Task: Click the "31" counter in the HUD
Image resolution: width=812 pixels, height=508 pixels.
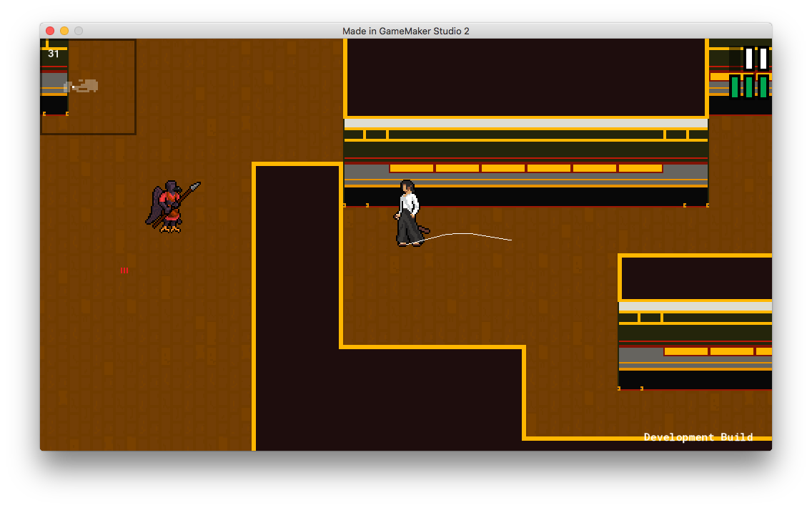Action: tap(54, 54)
